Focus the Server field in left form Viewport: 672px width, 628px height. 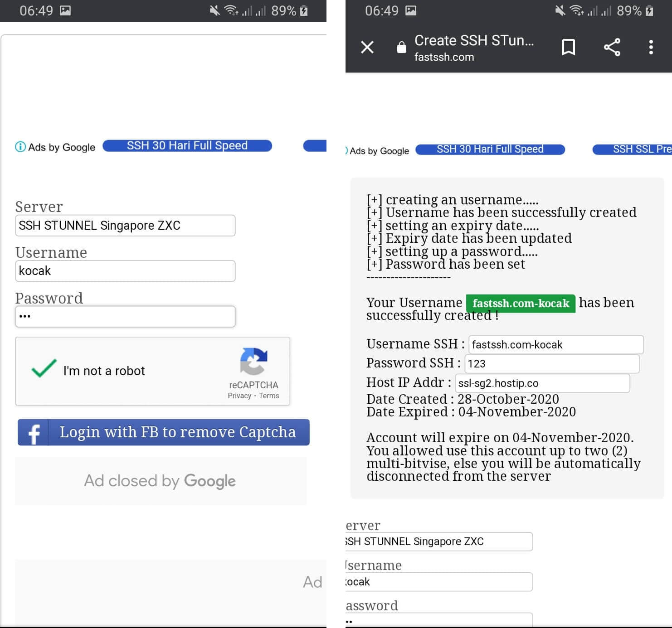point(125,226)
